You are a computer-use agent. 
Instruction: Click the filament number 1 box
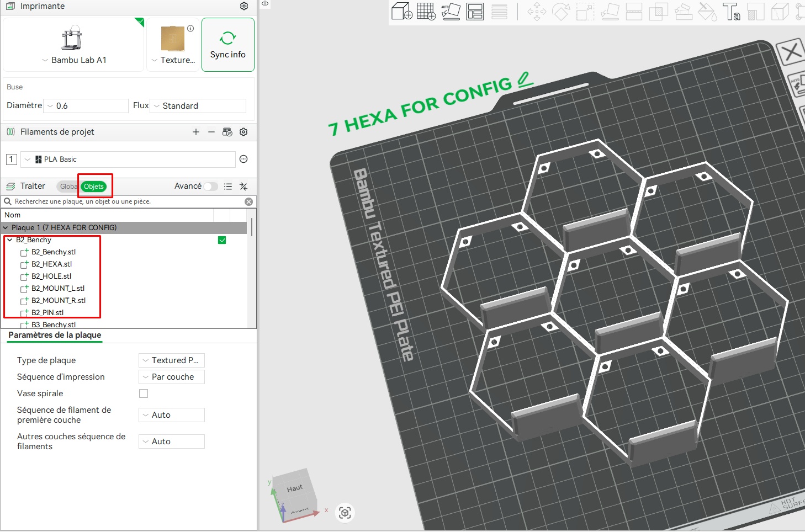[x=11, y=159]
